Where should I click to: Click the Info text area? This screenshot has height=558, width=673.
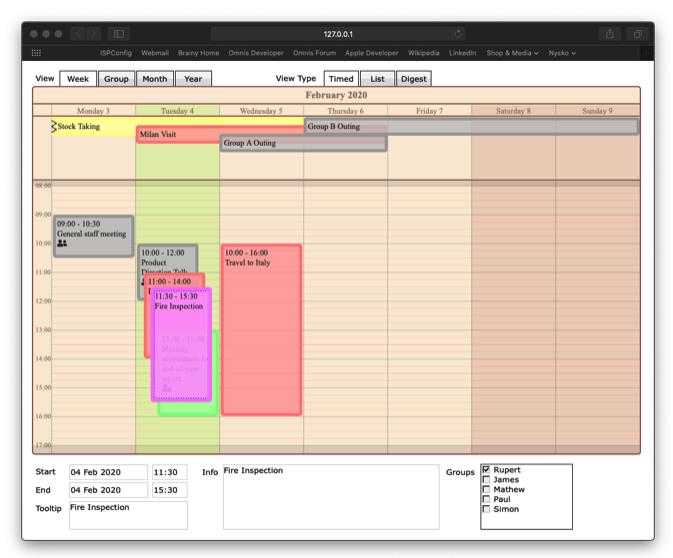[331, 497]
